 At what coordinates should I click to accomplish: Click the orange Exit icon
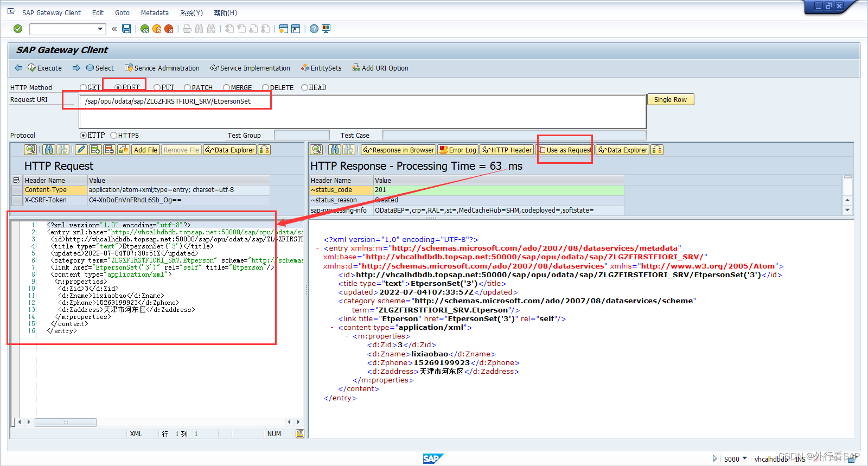click(x=157, y=29)
